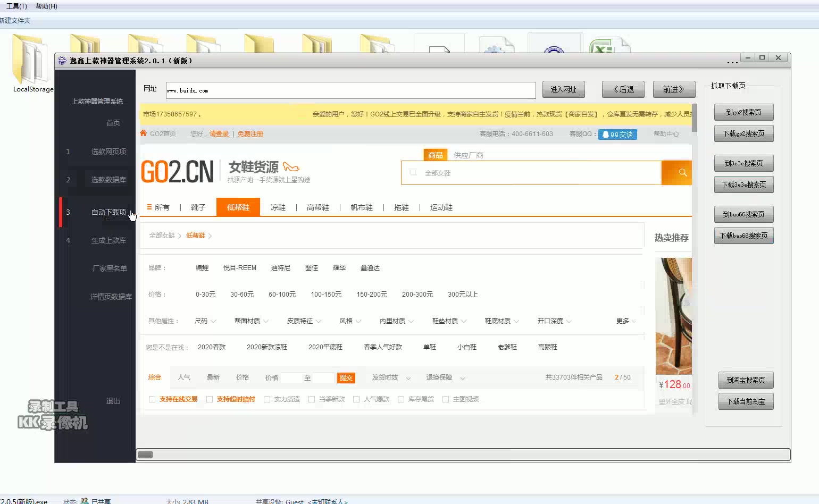Viewport: 819px width, 504px height.
Task: Check 支持在线交易 checkbox
Action: [x=152, y=399]
